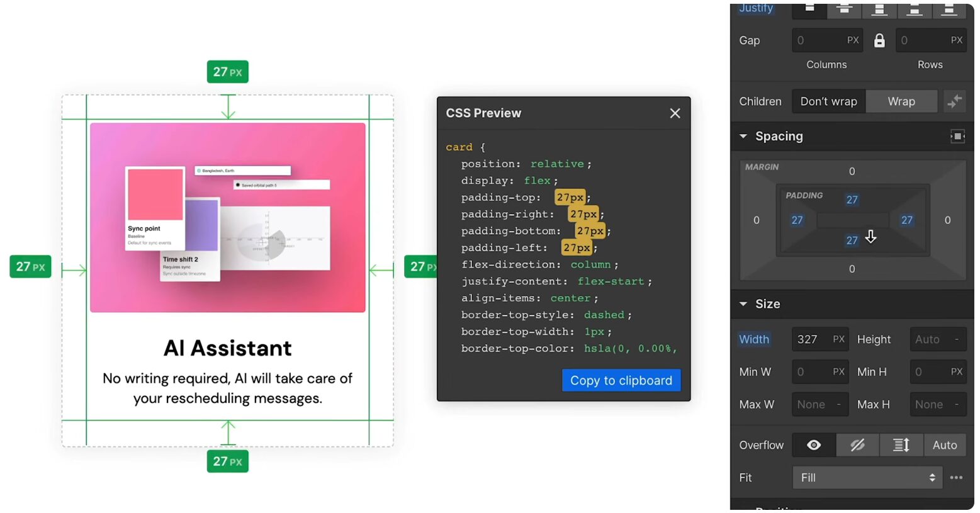Viewport: 980px width, 513px height.
Task: Open the spacing options icon in header
Action: (x=957, y=137)
